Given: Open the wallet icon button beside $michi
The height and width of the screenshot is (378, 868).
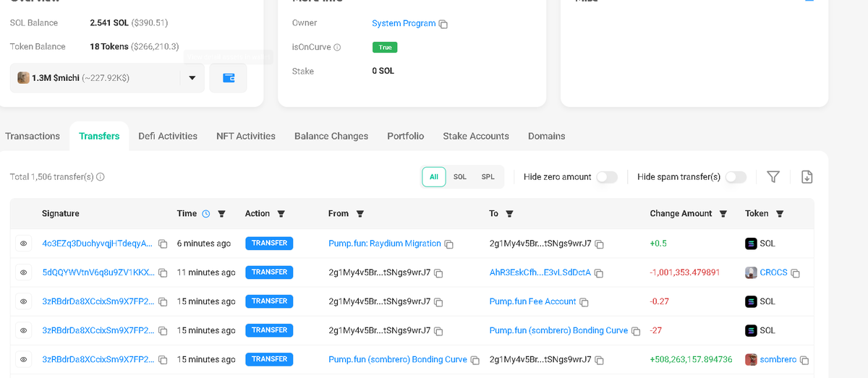Looking at the screenshot, I should (229, 78).
